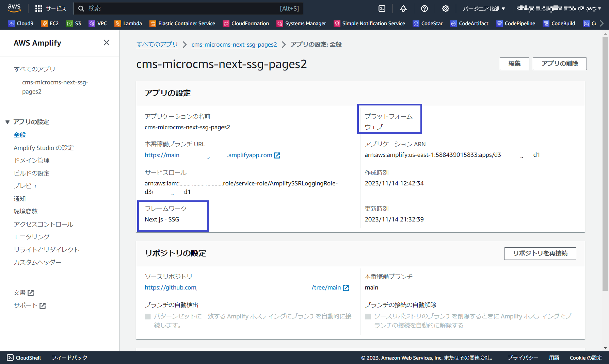Open Cookie の設定 in the footer
609x364 pixels.
586,358
